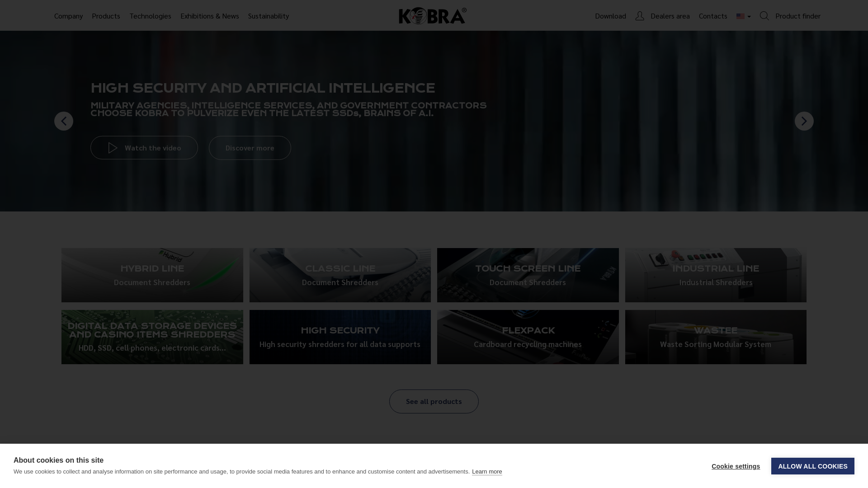Advance to next slide arrow
The height and width of the screenshot is (488, 868).
click(x=804, y=121)
